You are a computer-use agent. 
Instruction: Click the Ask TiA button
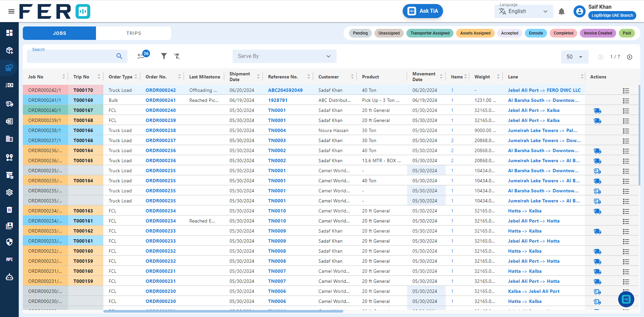[423, 11]
